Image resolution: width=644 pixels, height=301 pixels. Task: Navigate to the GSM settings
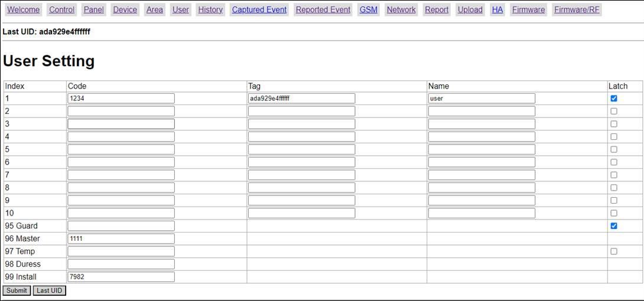click(x=368, y=9)
